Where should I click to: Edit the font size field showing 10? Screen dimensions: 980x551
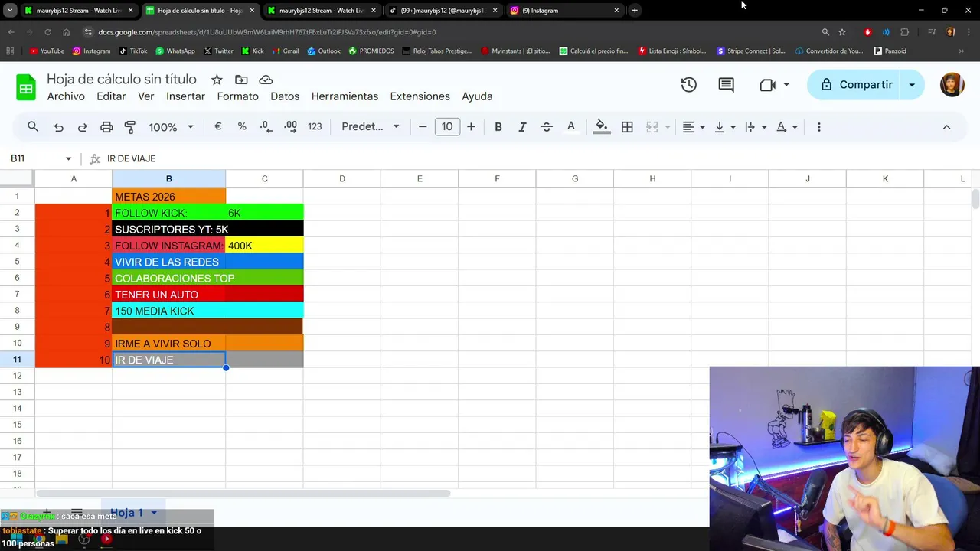coord(447,127)
